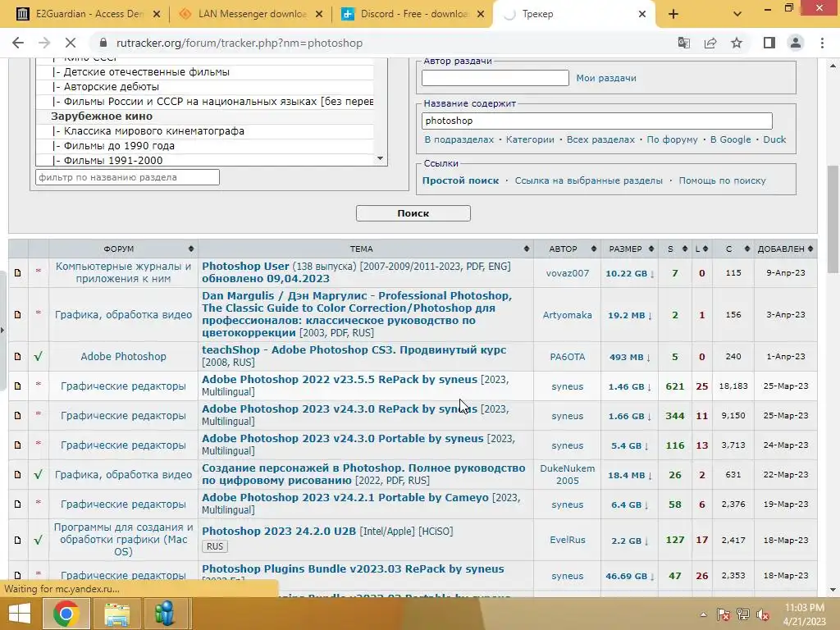Download the 10.22 GB torrent

click(x=629, y=273)
